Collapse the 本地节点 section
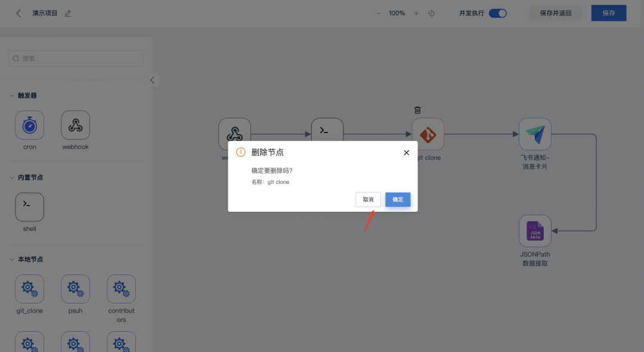The height and width of the screenshot is (352, 644). 11,259
